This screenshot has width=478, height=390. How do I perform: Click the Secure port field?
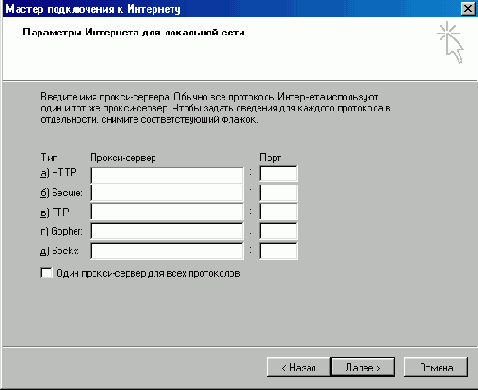[x=278, y=193]
